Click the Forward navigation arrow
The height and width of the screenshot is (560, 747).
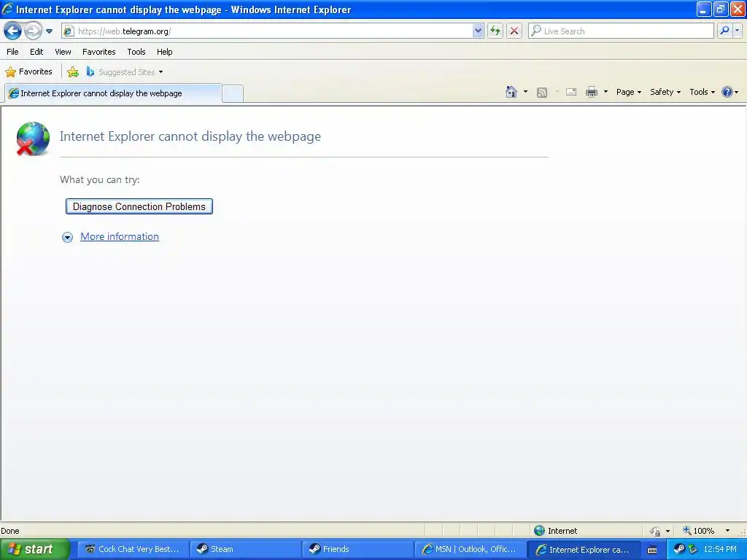tap(33, 31)
